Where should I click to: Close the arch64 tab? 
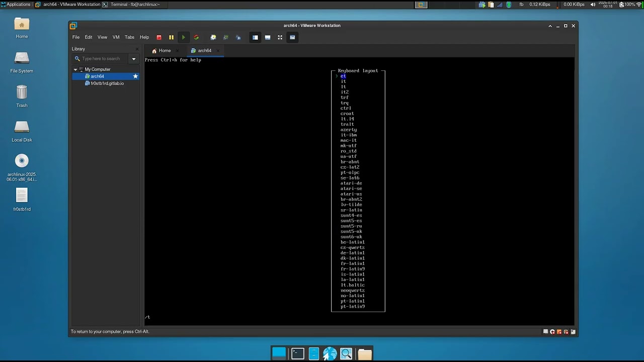click(x=218, y=51)
